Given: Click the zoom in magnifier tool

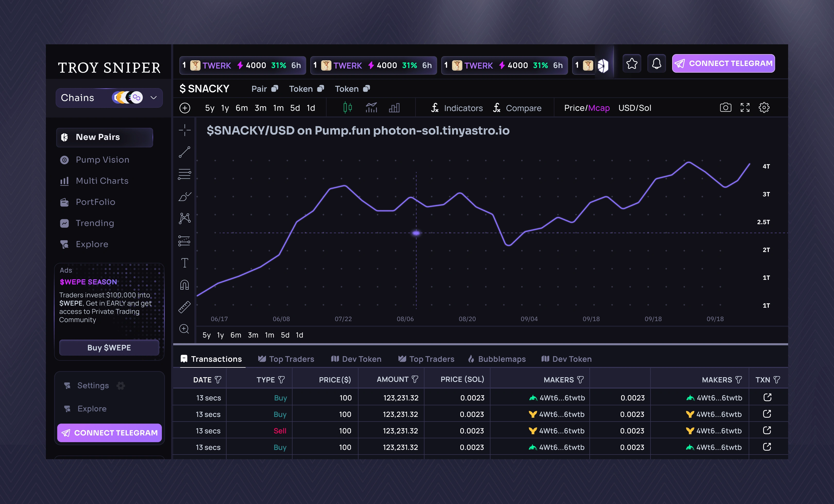Looking at the screenshot, I should coord(185,329).
